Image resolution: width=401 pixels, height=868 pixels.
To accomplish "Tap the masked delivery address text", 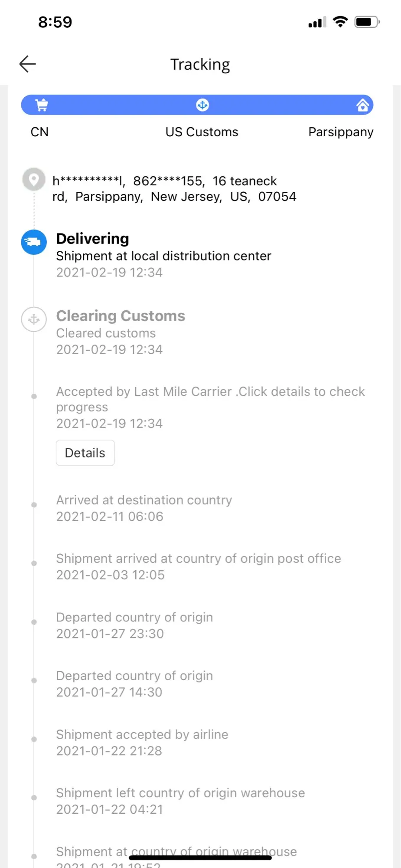I will click(x=174, y=189).
